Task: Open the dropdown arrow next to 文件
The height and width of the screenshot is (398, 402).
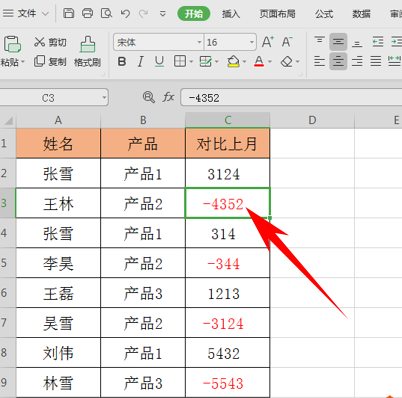Action: coord(45,14)
